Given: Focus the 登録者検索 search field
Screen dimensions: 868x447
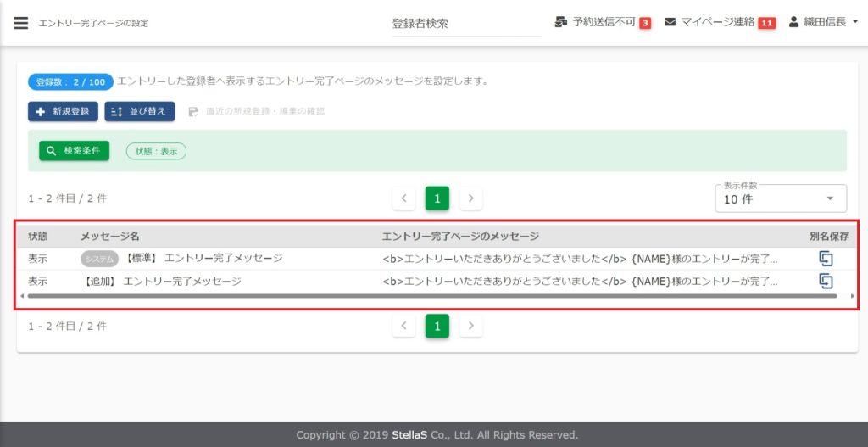Looking at the screenshot, I should pyautogui.click(x=465, y=24).
